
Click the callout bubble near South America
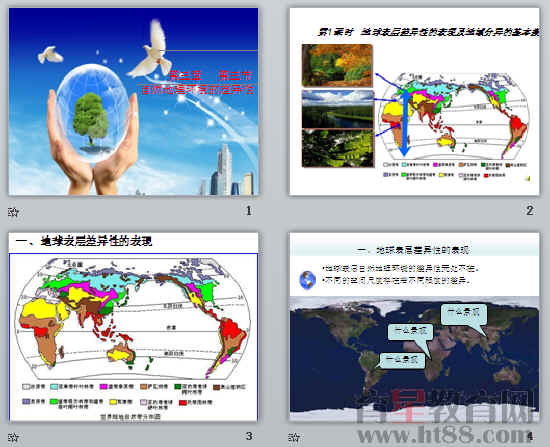pos(402,360)
